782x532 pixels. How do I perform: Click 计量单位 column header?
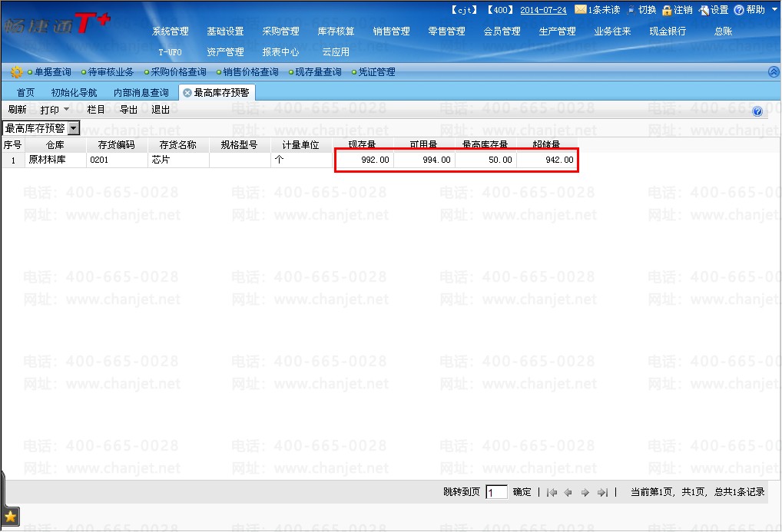point(300,145)
